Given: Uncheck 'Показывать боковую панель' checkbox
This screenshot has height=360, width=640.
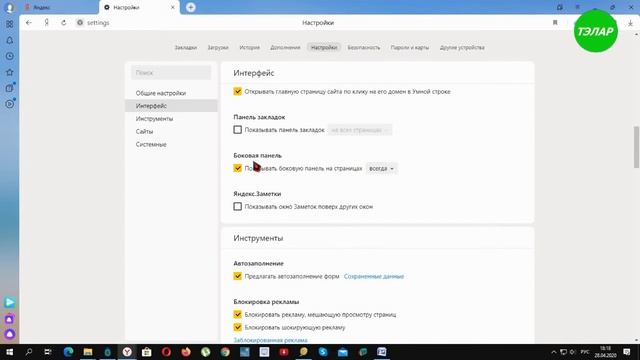Looking at the screenshot, I should pos(238,168).
